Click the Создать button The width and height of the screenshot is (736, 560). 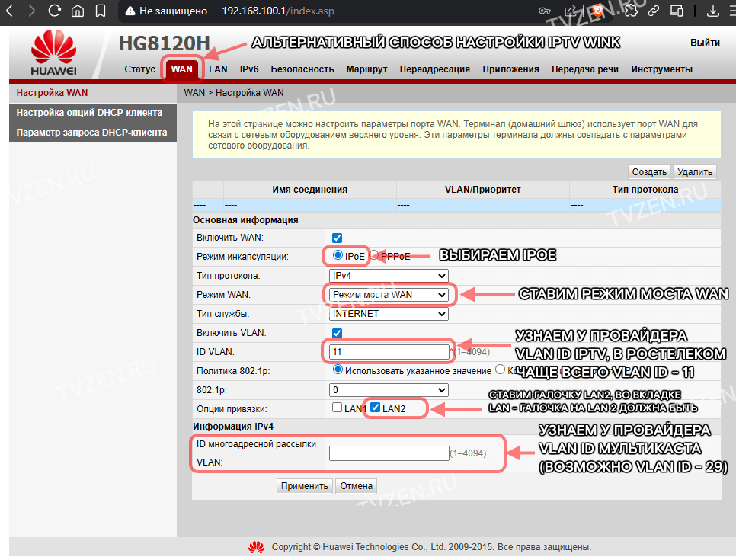649,171
